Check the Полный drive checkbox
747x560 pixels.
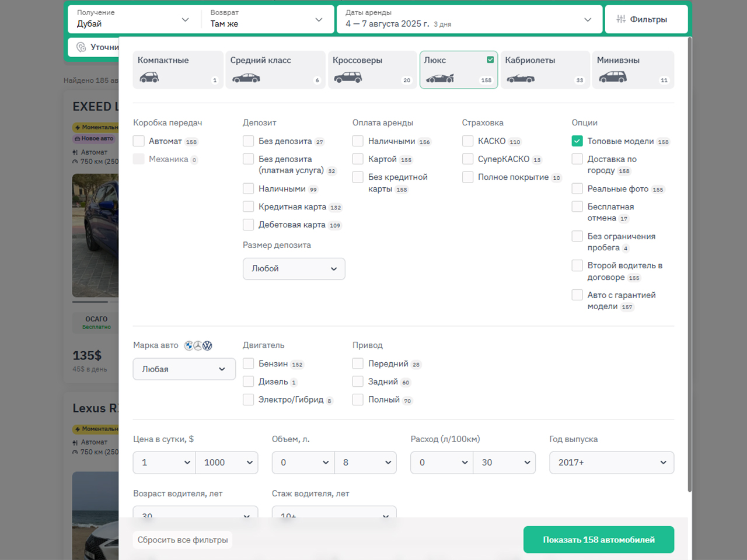tap(358, 400)
